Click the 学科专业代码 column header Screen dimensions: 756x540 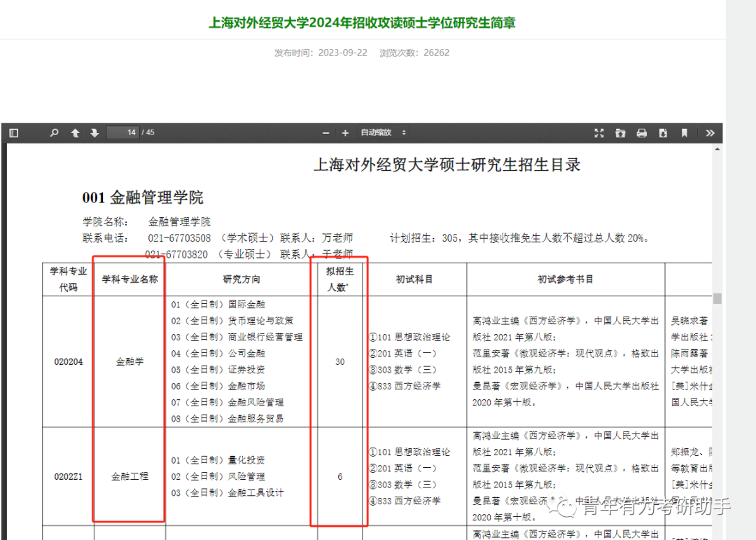(69, 279)
